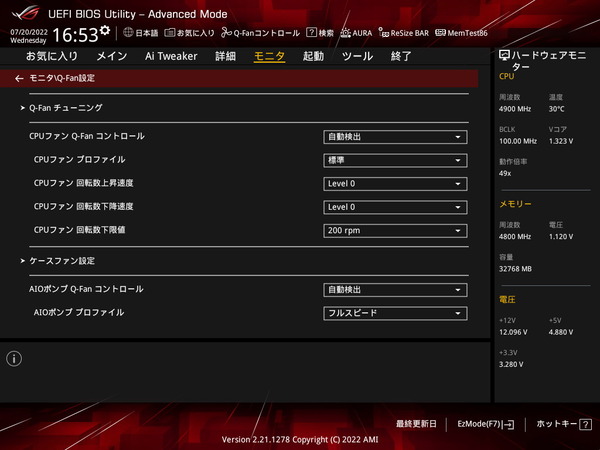Image resolution: width=600 pixels, height=450 pixels.
Task: Open AIOポンプ プロファイル dropdown
Action: point(395,313)
